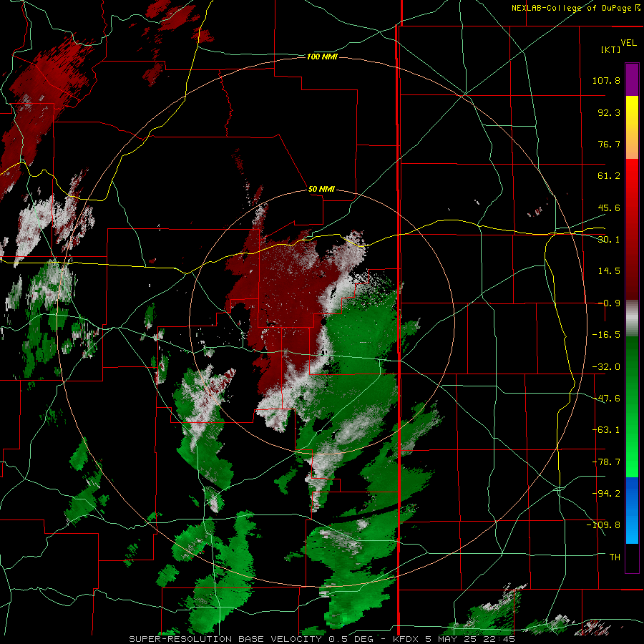The image size is (644, 644).
Task: Click the 30.1 velocity scale value
Action: (609, 240)
